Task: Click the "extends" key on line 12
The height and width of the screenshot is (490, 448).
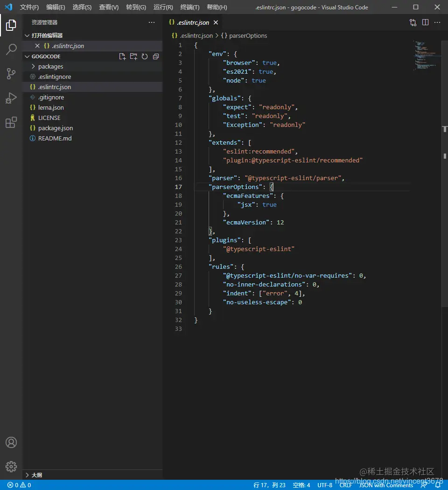Action: click(x=224, y=143)
